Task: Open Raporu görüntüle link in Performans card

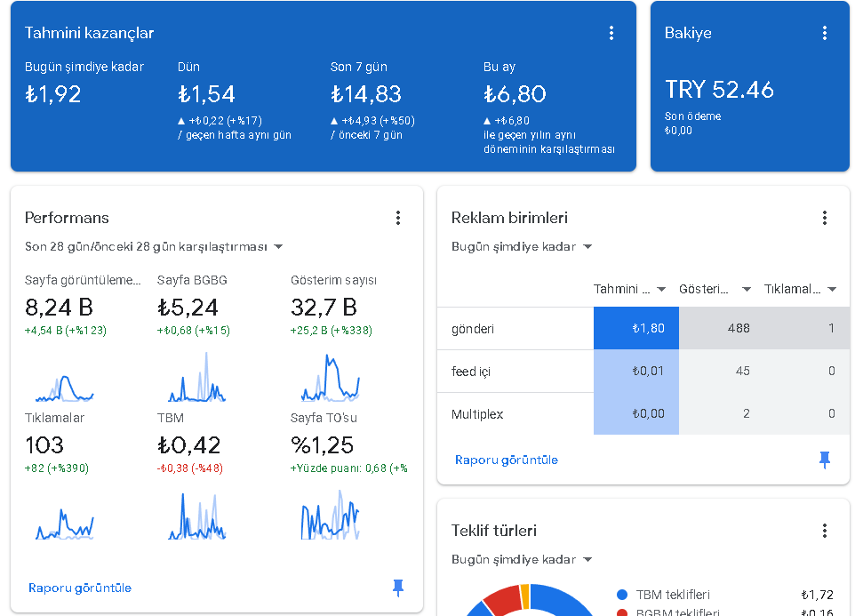Action: [x=80, y=588]
